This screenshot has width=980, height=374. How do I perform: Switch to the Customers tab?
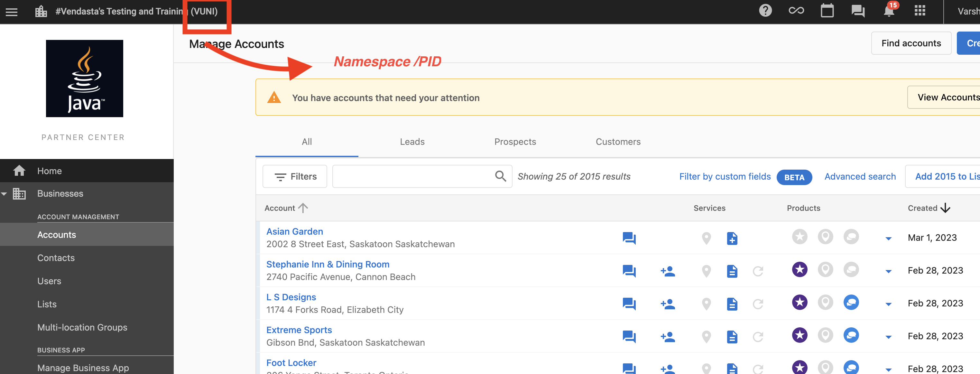pos(618,142)
